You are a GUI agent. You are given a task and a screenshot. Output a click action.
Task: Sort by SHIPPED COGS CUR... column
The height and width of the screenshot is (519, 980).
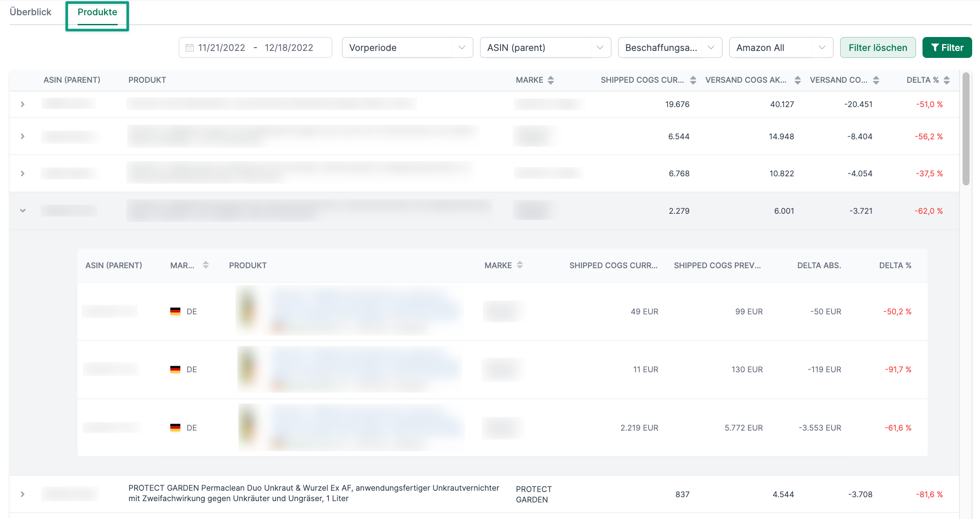pyautogui.click(x=693, y=80)
